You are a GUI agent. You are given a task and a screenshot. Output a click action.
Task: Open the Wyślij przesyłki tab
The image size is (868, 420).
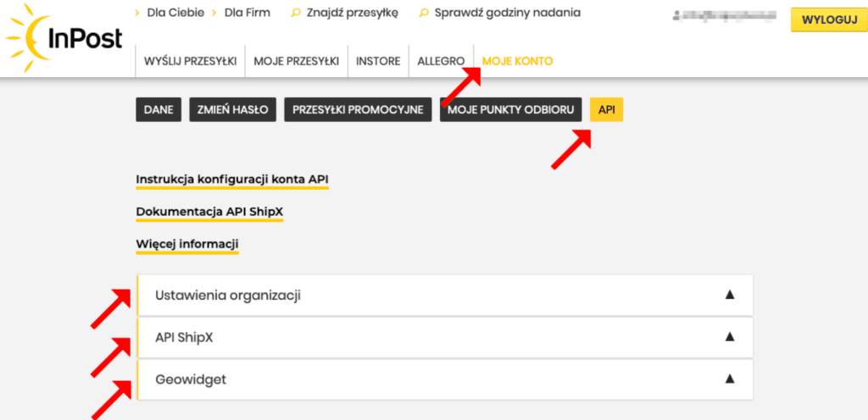(x=191, y=61)
